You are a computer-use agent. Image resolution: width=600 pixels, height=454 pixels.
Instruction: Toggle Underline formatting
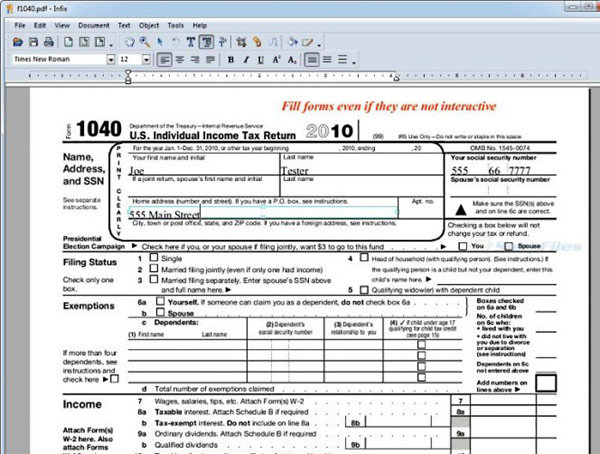tap(261, 60)
